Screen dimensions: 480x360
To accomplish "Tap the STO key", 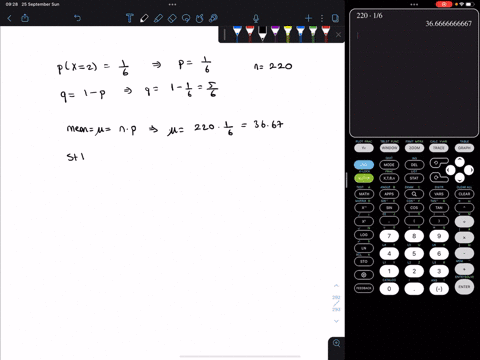I will (364, 262).
